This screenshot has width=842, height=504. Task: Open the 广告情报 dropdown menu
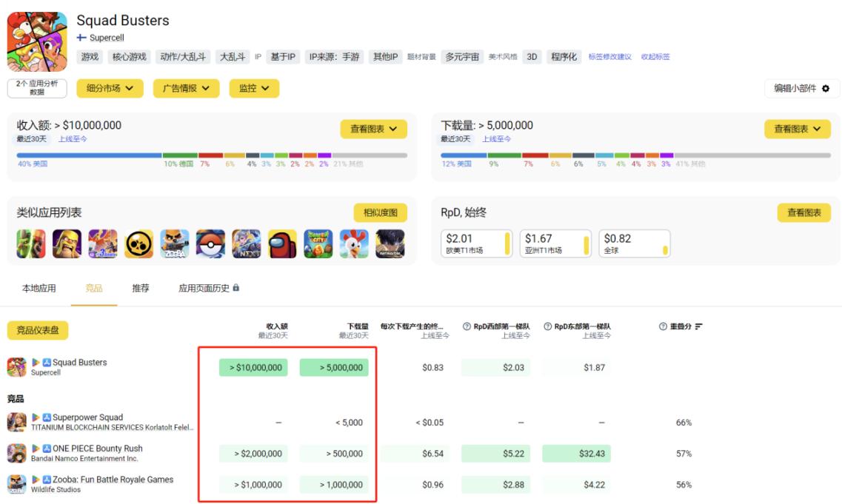click(187, 89)
